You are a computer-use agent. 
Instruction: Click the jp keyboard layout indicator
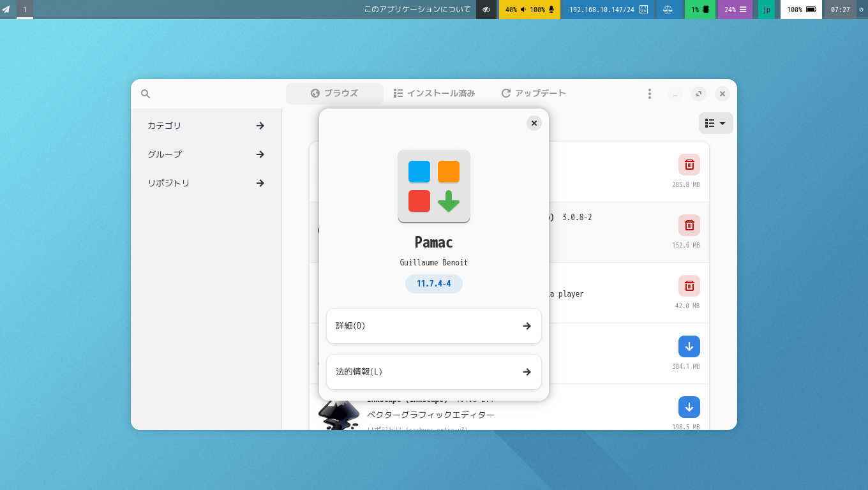click(767, 10)
